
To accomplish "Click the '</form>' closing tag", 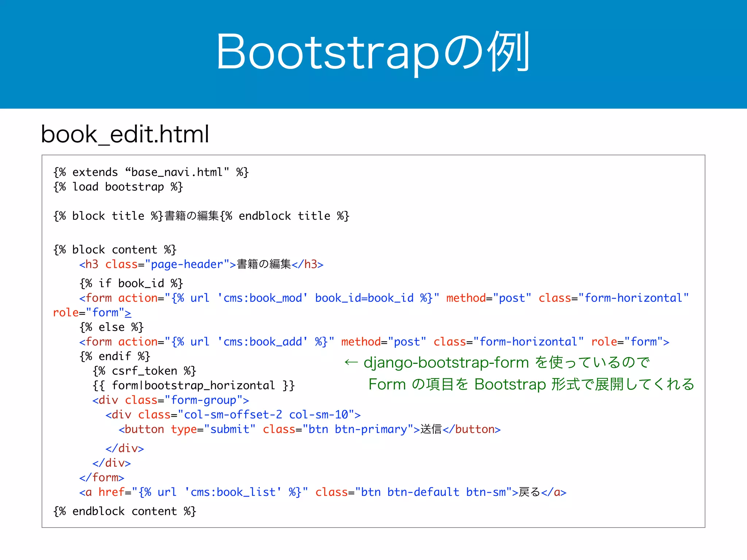I will (x=102, y=477).
